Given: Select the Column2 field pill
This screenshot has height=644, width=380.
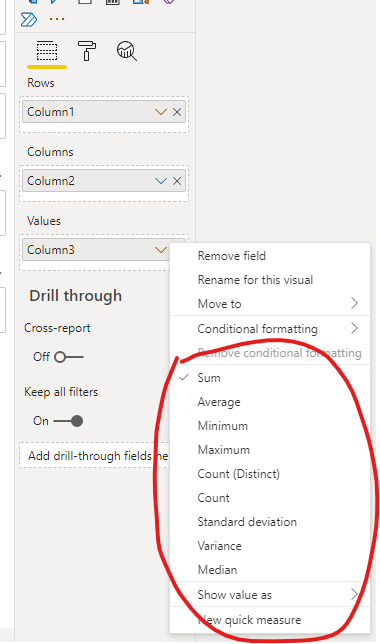Looking at the screenshot, I should point(104,181).
